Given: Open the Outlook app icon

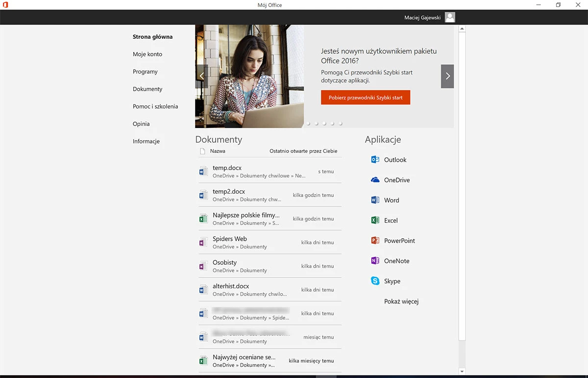Looking at the screenshot, I should (x=375, y=160).
